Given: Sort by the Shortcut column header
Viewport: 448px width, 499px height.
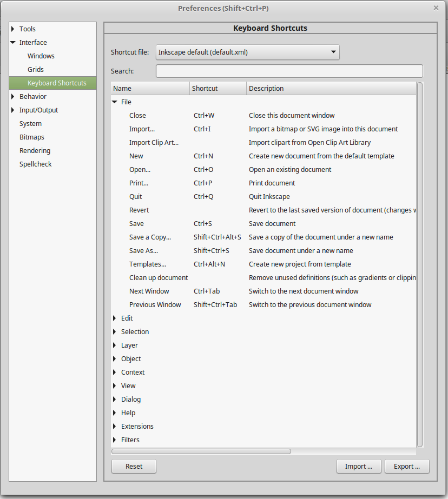Looking at the screenshot, I should (x=218, y=89).
